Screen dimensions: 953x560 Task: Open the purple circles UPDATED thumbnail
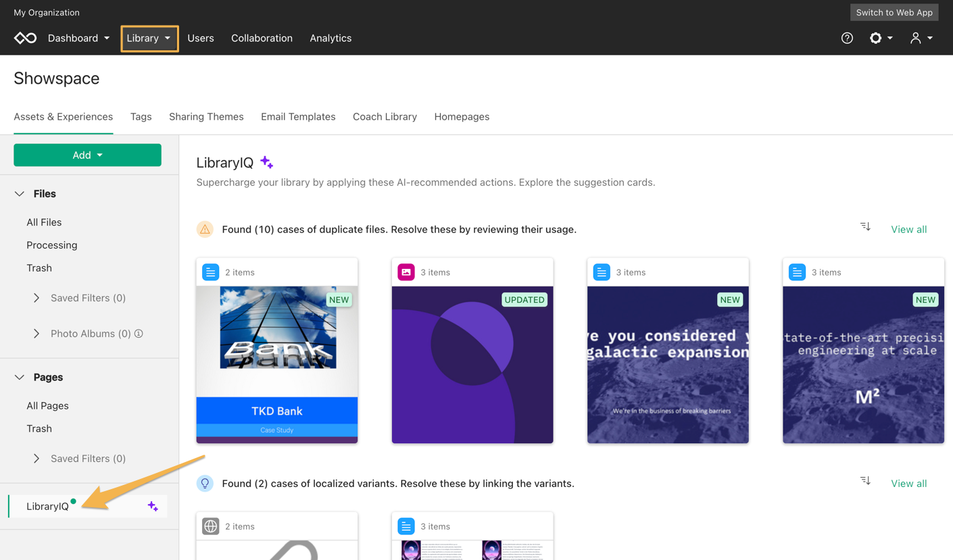tap(472, 365)
